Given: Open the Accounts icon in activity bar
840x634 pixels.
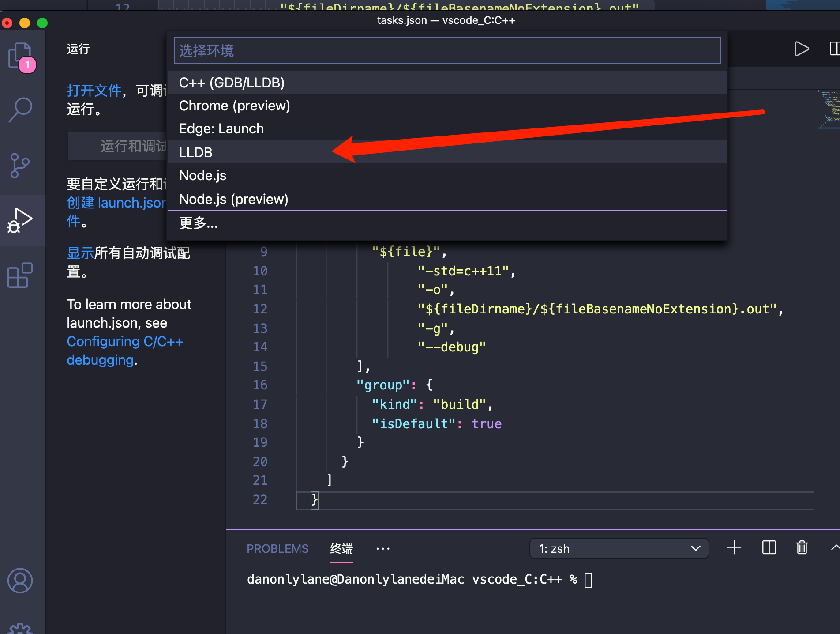Looking at the screenshot, I should point(21,581).
